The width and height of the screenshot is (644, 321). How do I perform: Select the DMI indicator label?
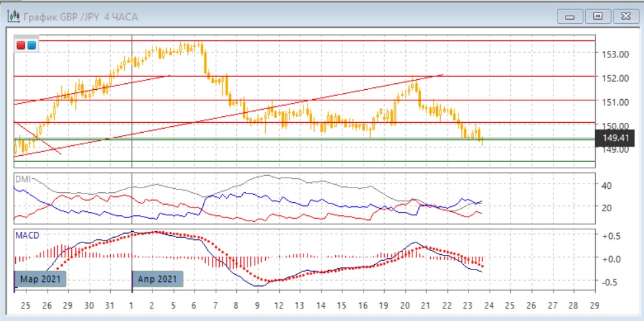pos(24,180)
